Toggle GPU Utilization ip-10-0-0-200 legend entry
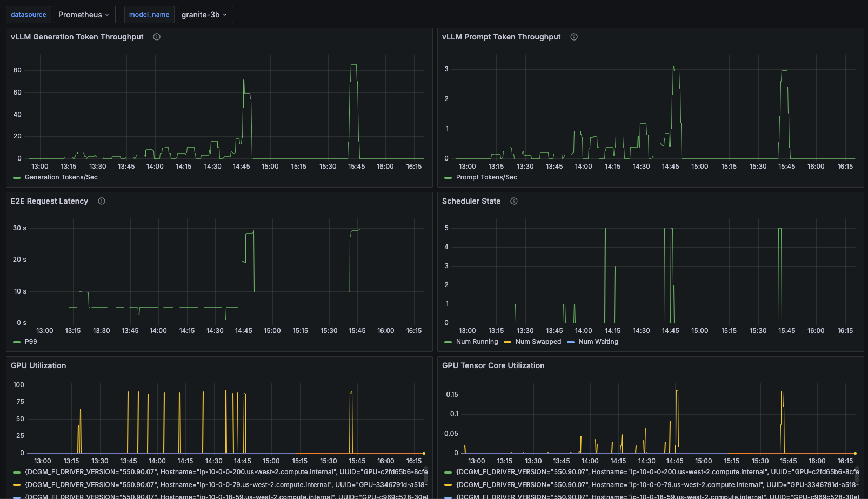Screen dimensions: 868x499 (226, 472)
